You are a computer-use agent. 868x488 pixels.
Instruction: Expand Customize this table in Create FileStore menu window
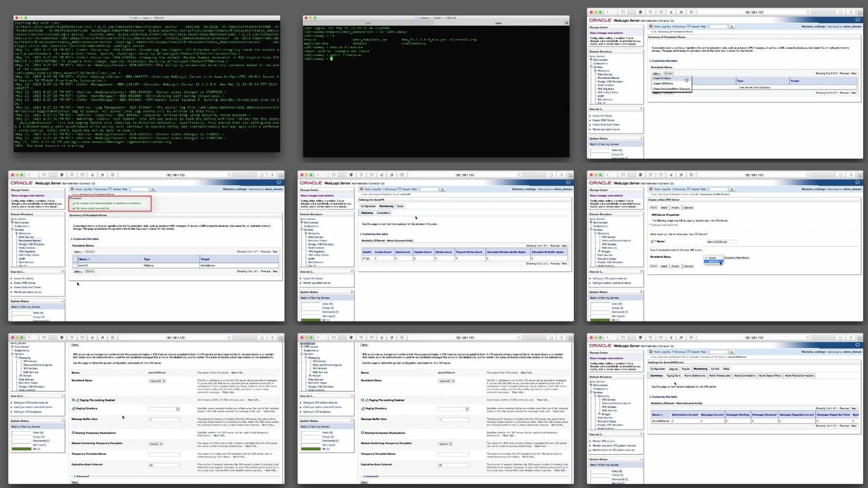pyautogui.click(x=663, y=61)
